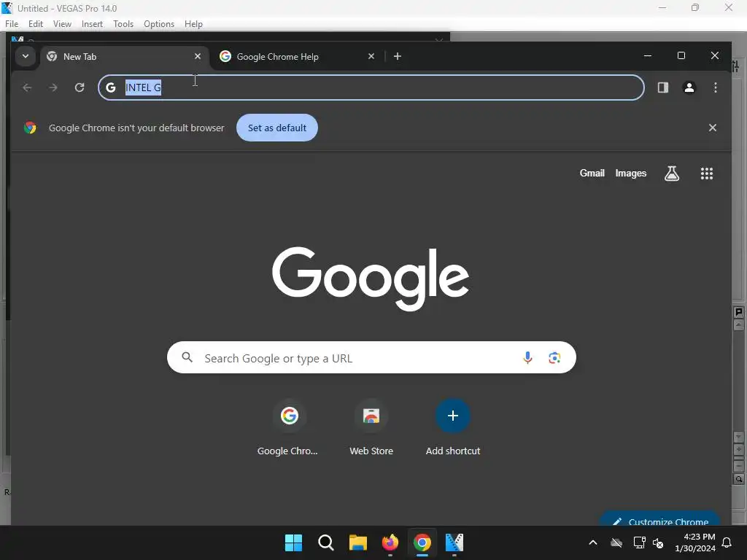
Task: Open the Tools menu in VEGAS Pro
Action: point(123,24)
